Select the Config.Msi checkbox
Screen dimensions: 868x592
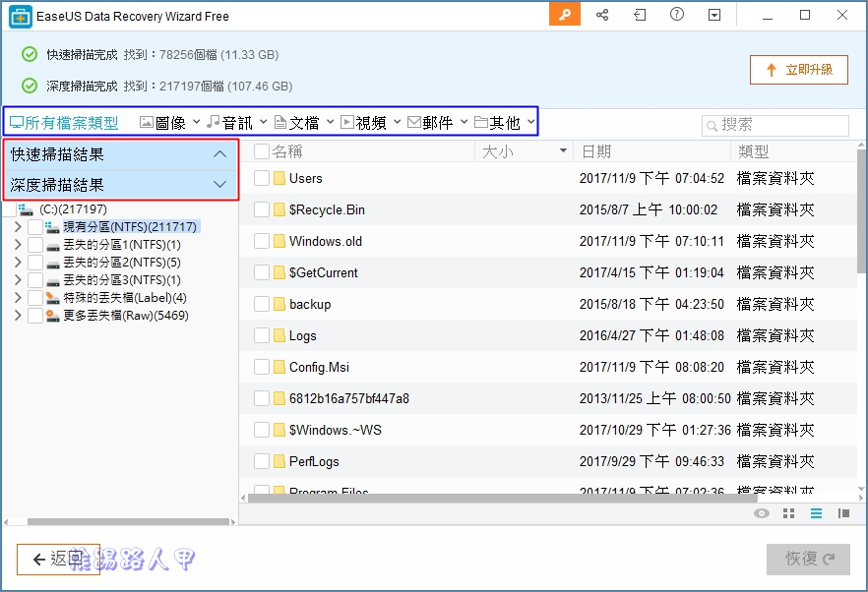click(x=262, y=367)
